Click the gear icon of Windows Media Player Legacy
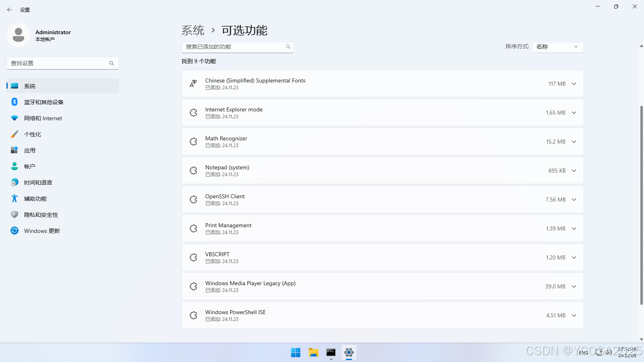Image resolution: width=644 pixels, height=362 pixels. [x=193, y=286]
